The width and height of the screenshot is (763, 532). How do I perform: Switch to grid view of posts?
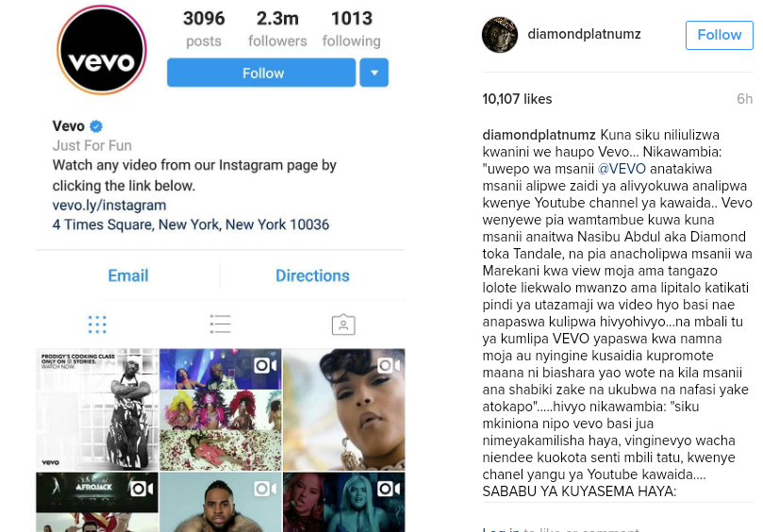click(x=97, y=324)
